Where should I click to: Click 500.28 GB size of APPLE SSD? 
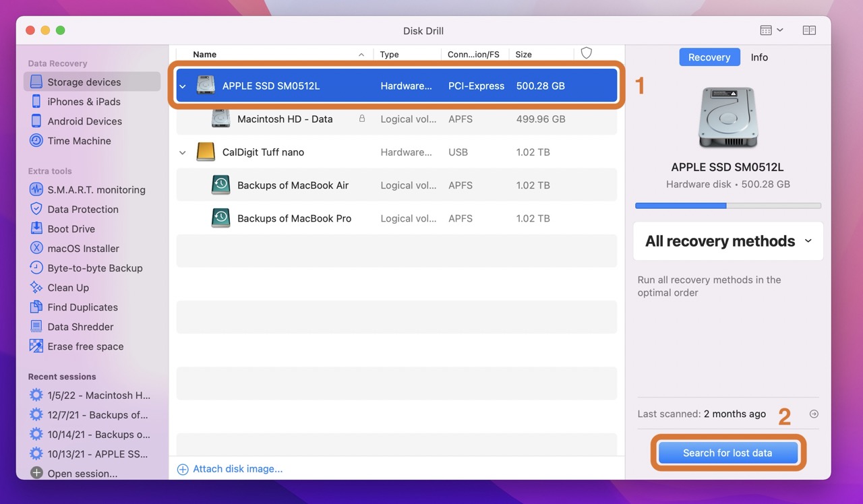tap(541, 86)
